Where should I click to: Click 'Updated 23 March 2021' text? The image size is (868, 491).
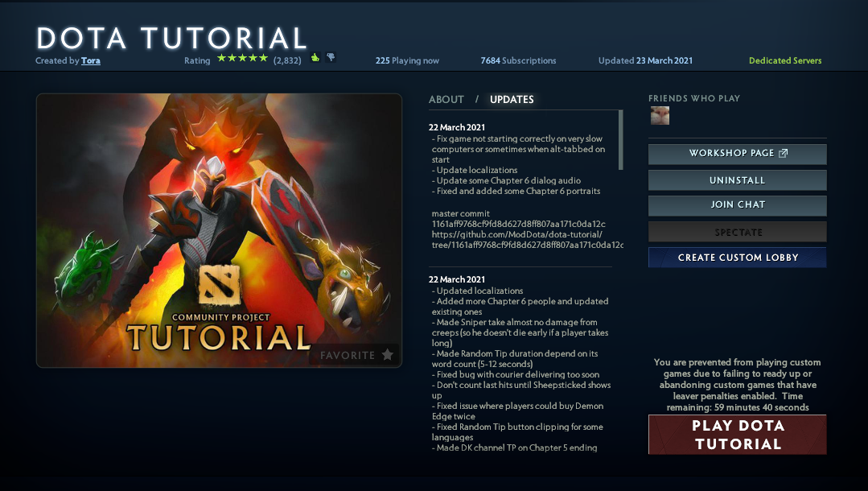[645, 60]
